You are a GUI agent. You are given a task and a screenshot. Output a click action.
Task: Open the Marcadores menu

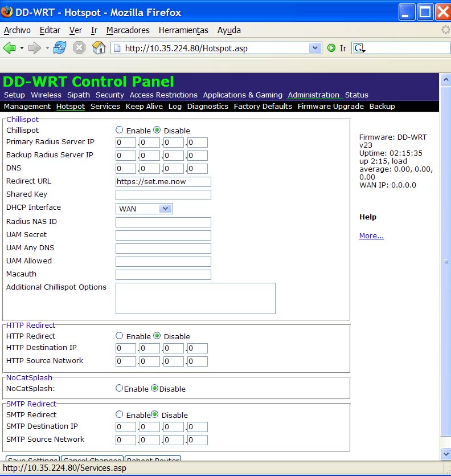tap(128, 30)
